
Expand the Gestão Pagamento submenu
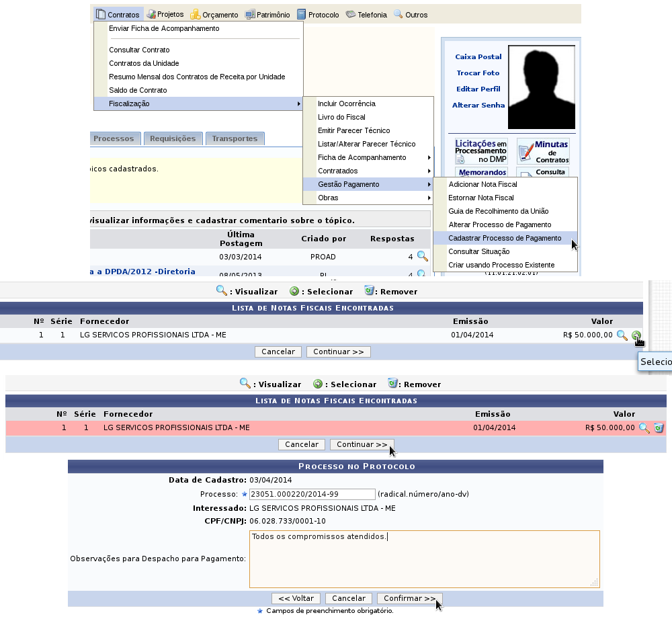point(368,184)
